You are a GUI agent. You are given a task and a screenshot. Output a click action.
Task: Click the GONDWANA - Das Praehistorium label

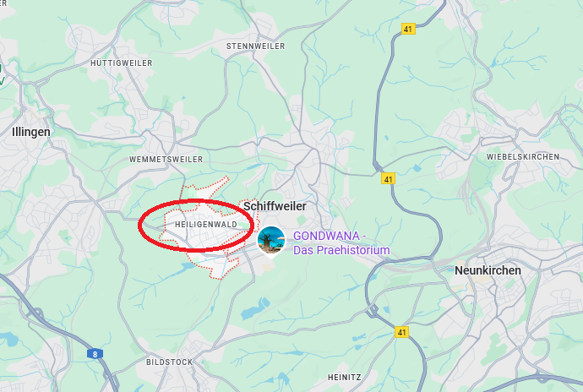341,242
